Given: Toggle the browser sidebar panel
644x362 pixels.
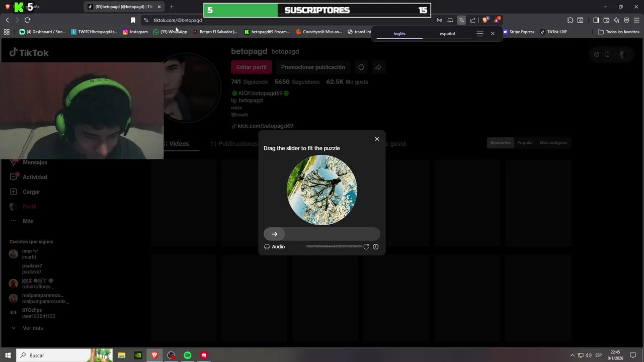Looking at the screenshot, I should [596, 20].
